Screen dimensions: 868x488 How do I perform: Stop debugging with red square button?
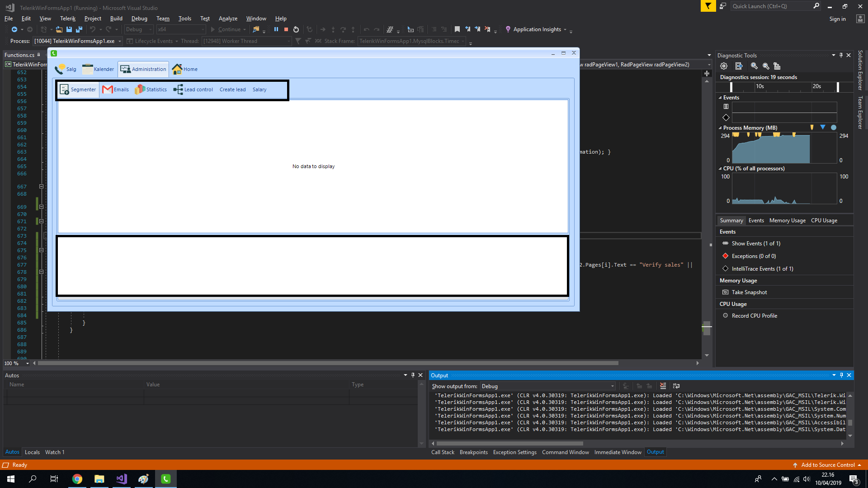pos(286,29)
